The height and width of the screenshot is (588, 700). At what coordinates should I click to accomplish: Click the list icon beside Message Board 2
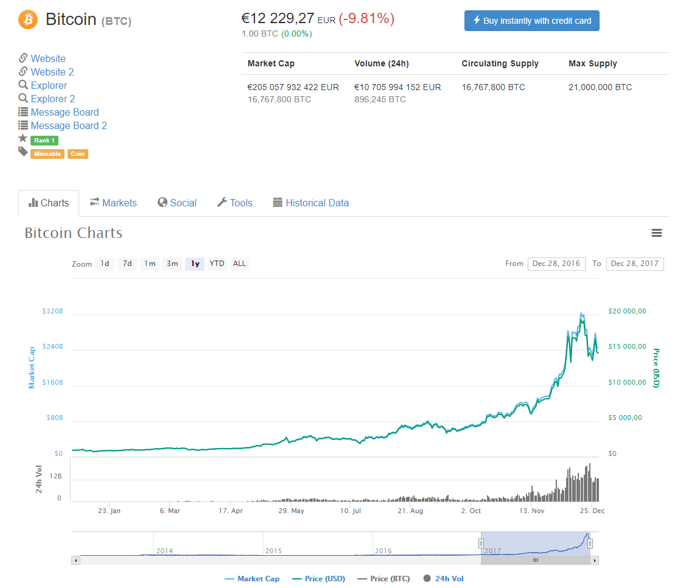(23, 125)
